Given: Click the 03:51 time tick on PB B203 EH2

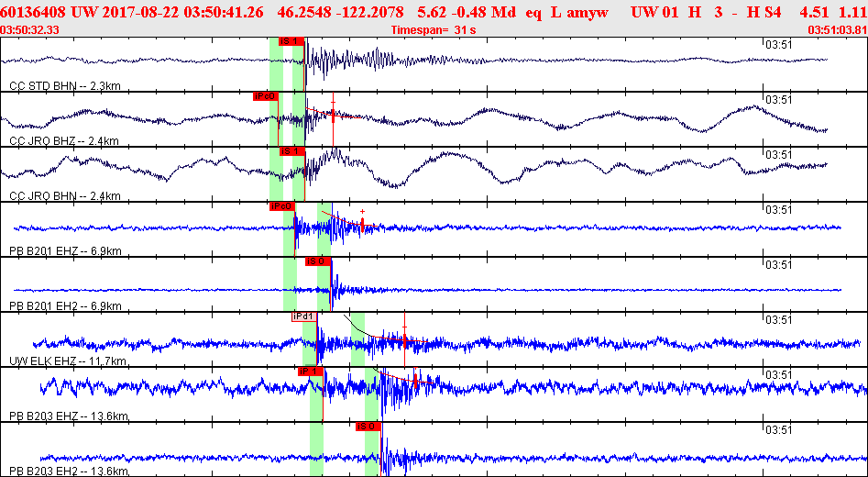Looking at the screenshot, I should [778, 429].
